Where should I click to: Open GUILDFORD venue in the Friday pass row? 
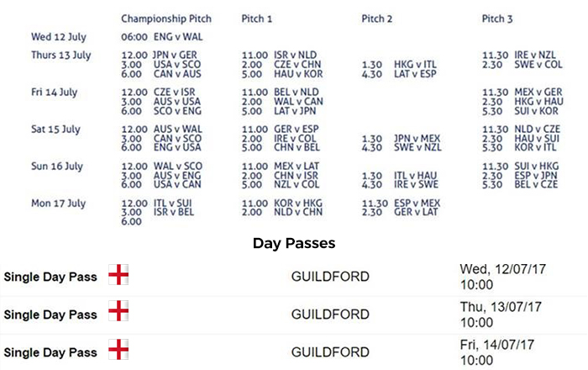point(329,352)
